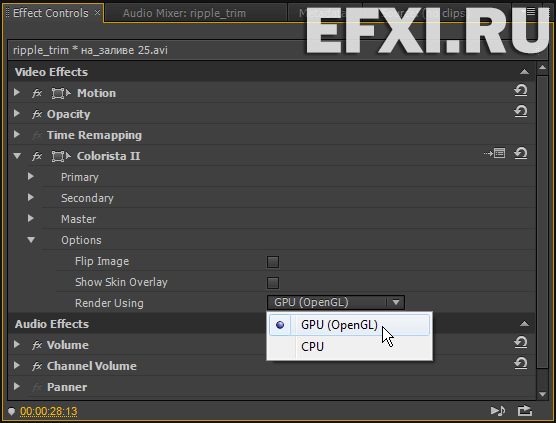Viewport: 556px width, 423px height.
Task: Collapse the Options group
Action: 31,240
